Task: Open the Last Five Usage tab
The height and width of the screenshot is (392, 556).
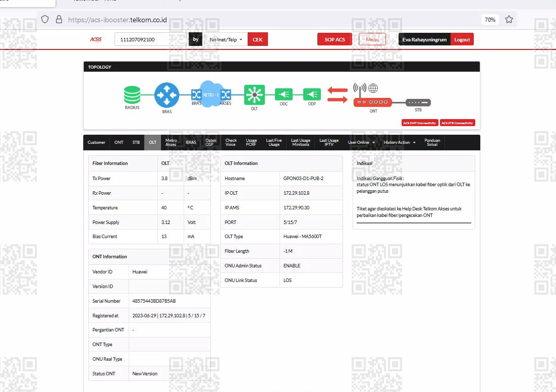Action: (x=274, y=142)
